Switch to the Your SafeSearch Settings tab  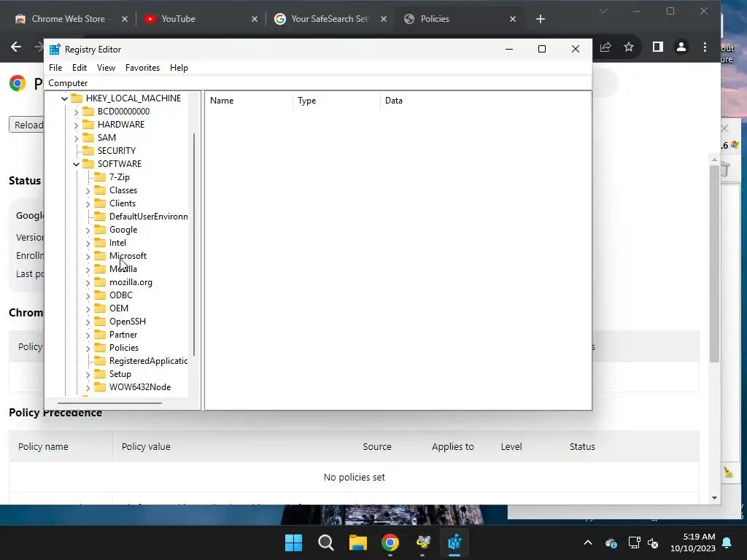tap(329, 18)
